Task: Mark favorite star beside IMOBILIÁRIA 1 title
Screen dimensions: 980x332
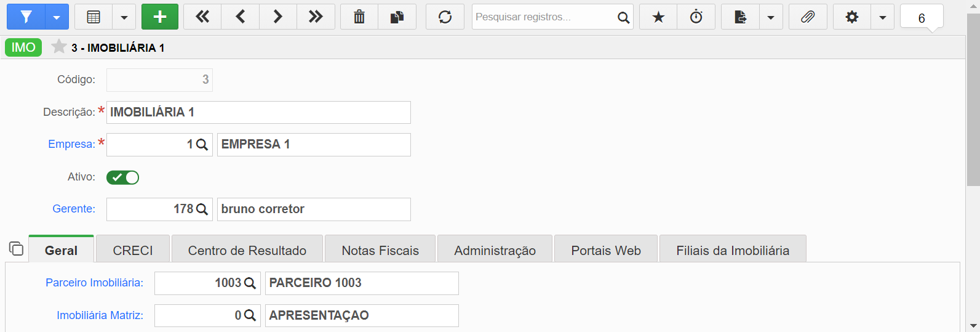Action: pos(58,47)
